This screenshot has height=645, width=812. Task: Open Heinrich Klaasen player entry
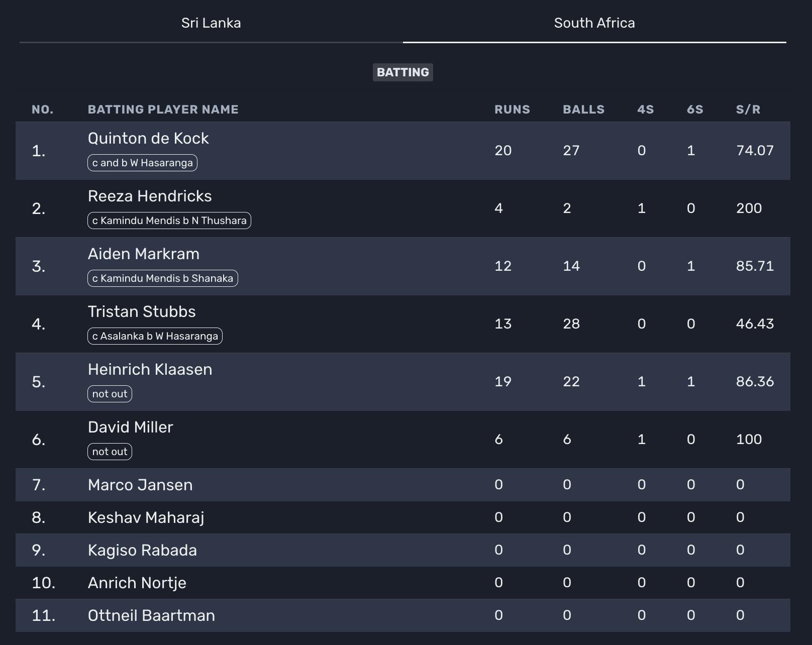150,370
